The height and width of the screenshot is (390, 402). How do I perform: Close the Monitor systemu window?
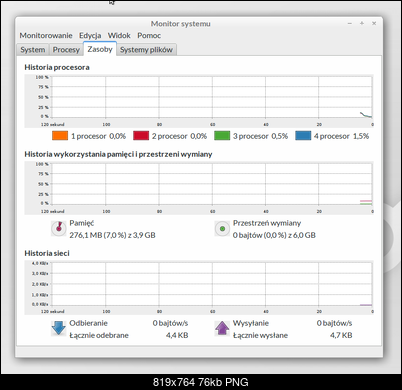tap(374, 23)
